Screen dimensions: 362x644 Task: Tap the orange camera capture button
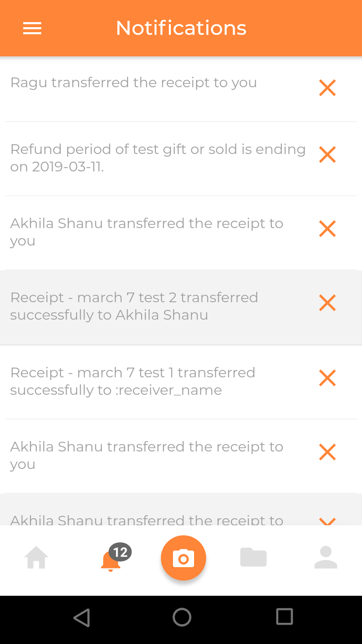183,558
